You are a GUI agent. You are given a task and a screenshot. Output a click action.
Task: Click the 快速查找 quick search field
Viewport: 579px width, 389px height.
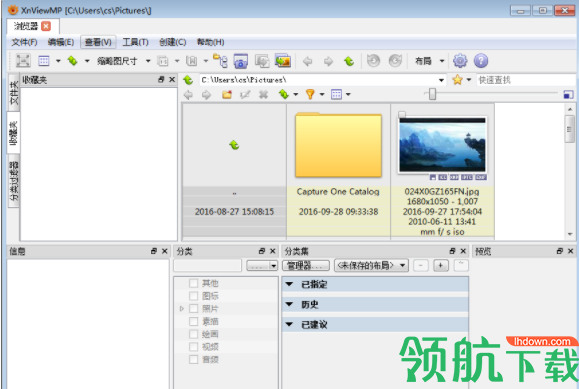pos(526,80)
